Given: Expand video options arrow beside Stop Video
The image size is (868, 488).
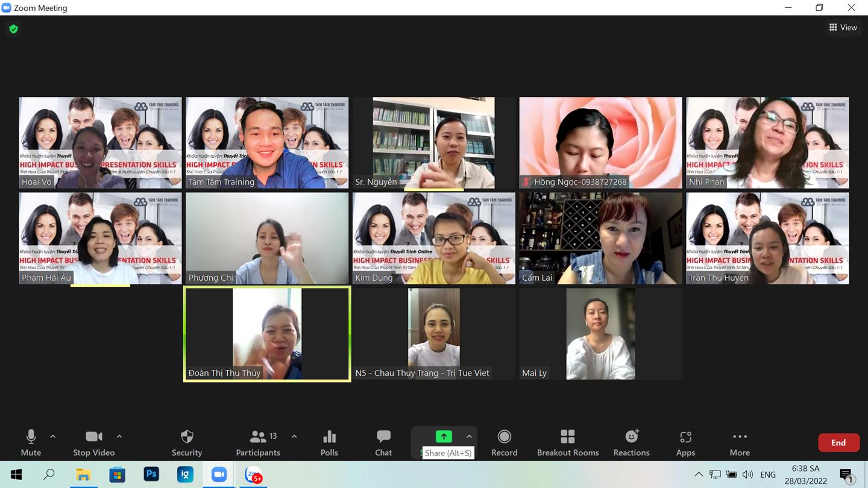Looking at the screenshot, I should click(119, 436).
